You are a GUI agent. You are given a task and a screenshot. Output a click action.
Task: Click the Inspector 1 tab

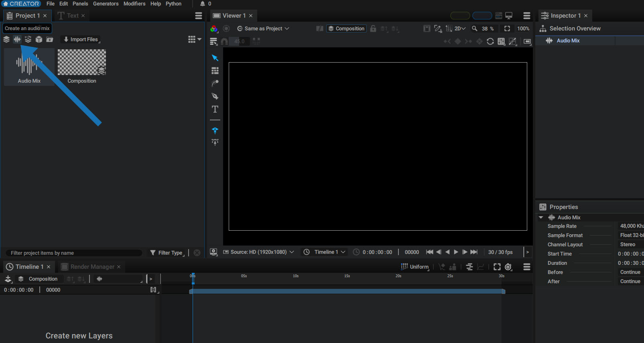click(x=564, y=16)
